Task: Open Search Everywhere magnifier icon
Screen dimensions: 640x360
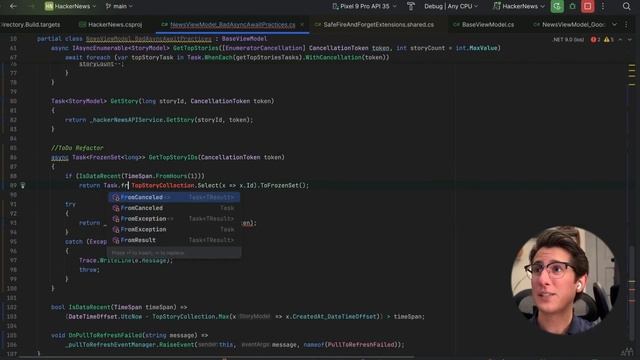Action: (627, 6)
